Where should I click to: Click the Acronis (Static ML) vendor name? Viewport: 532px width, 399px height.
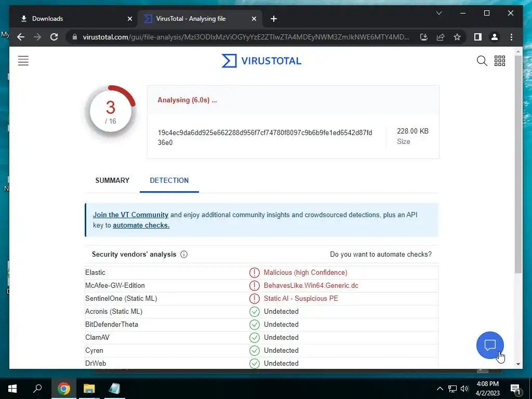[x=114, y=312]
